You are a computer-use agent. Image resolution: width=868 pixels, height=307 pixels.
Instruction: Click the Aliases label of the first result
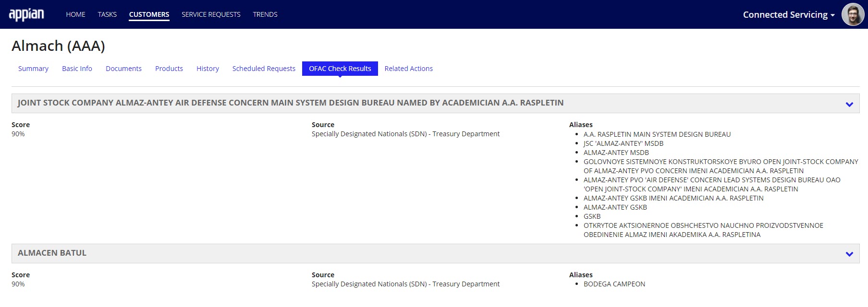(581, 125)
